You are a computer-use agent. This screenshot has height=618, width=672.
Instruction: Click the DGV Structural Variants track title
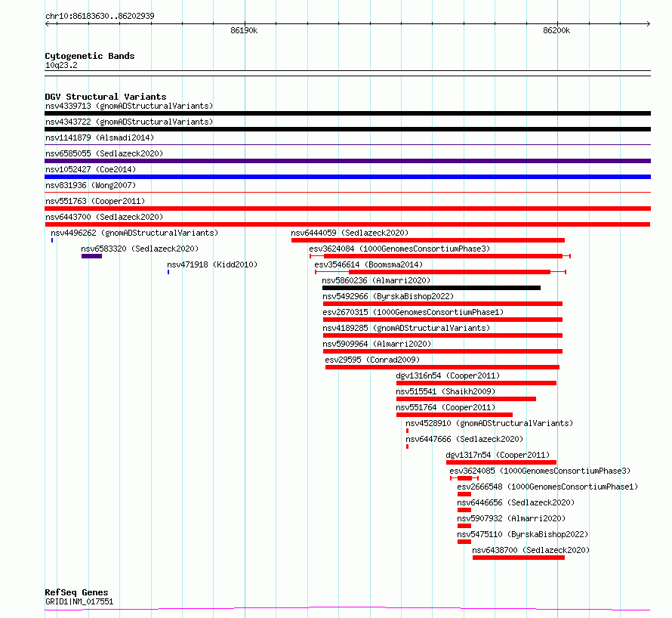click(x=106, y=97)
